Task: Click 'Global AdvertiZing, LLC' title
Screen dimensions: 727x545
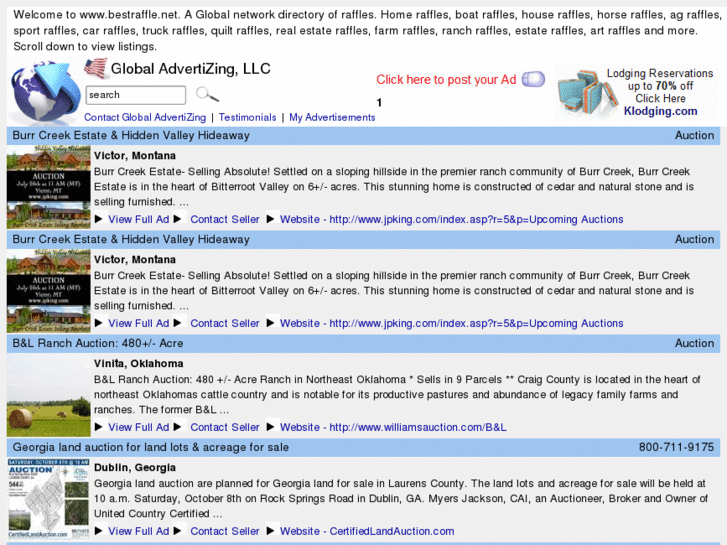Action: pos(191,69)
